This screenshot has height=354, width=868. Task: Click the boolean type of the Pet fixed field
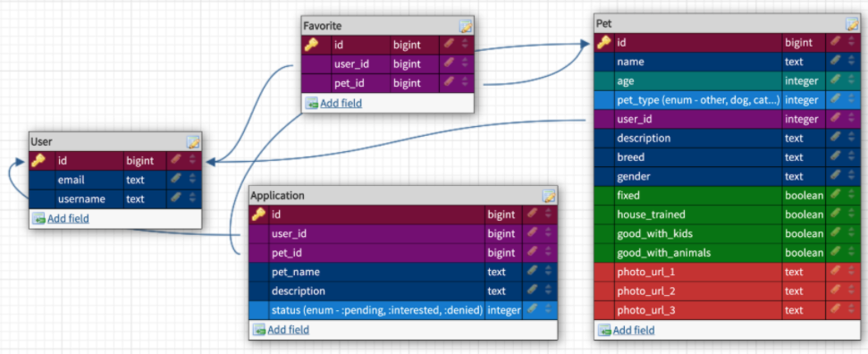tap(804, 196)
